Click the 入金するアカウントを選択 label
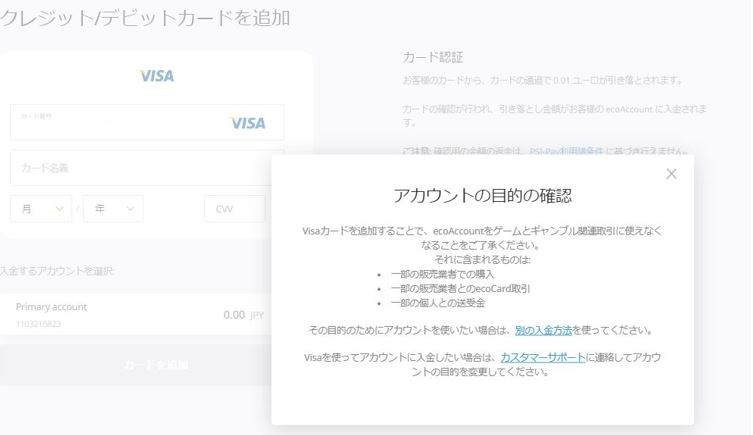This screenshot has height=435, width=753. pyautogui.click(x=56, y=271)
